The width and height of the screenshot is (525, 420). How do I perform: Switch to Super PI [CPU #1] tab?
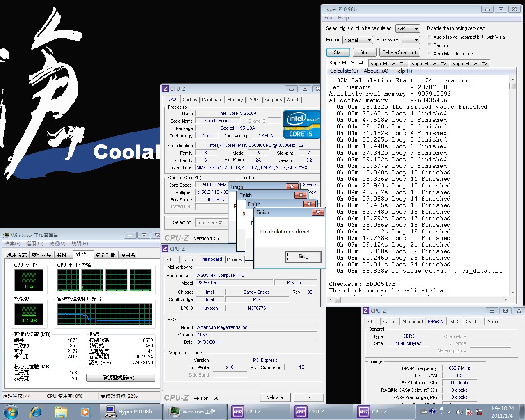coord(388,64)
